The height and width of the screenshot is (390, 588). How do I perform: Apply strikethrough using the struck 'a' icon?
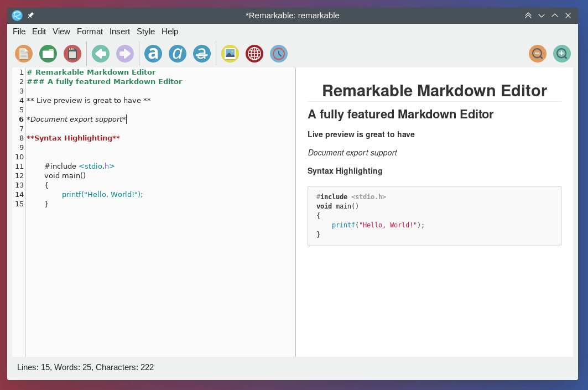point(202,54)
